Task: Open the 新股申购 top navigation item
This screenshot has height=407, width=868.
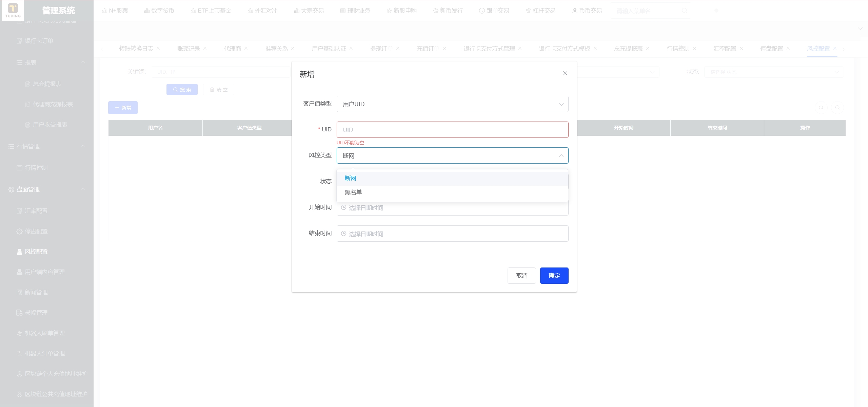Action: [401, 11]
